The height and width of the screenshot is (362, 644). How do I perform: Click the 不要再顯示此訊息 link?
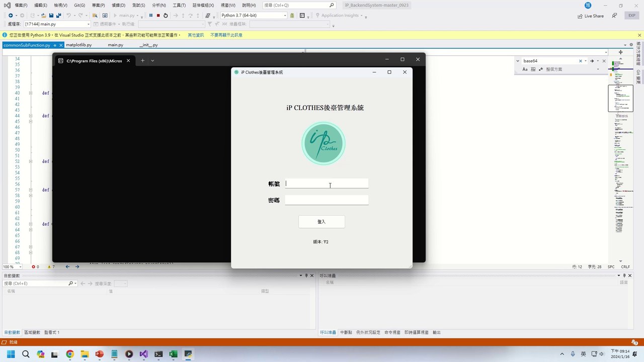(226, 35)
